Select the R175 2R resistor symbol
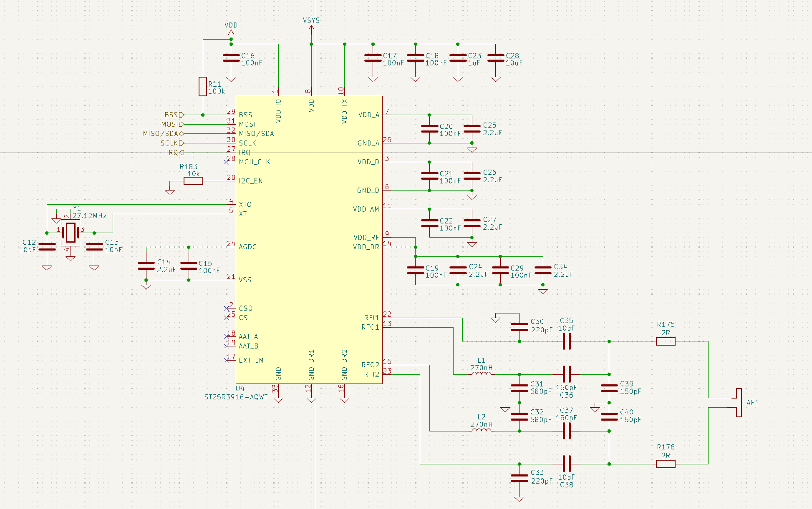Image resolution: width=812 pixels, height=509 pixels. 666,341
